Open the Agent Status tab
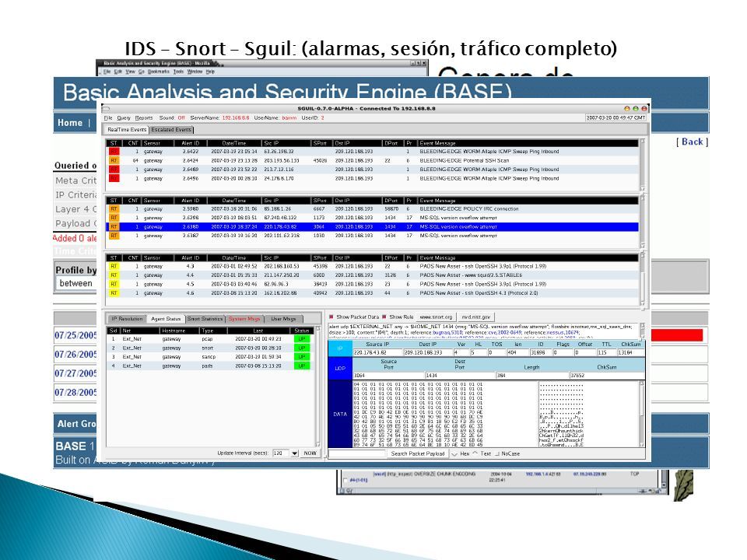 [x=166, y=319]
